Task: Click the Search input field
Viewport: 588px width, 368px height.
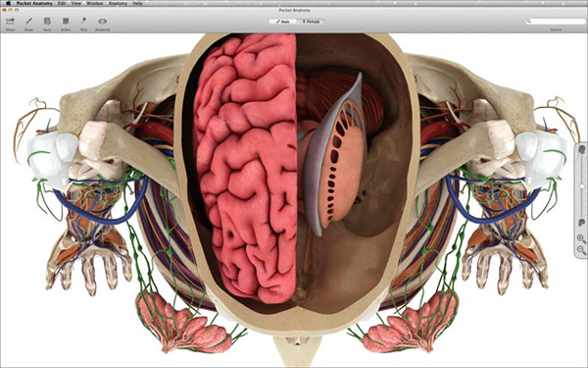Action: tap(556, 22)
